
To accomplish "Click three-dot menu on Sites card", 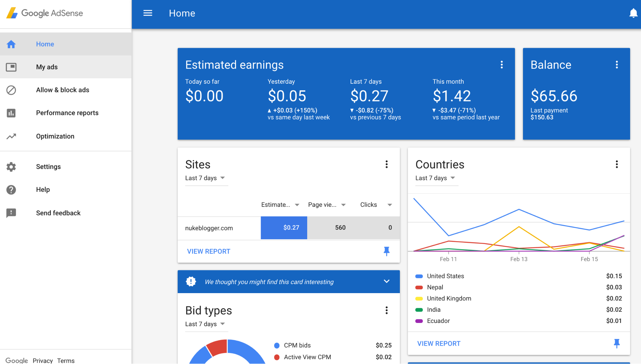I will 386,165.
